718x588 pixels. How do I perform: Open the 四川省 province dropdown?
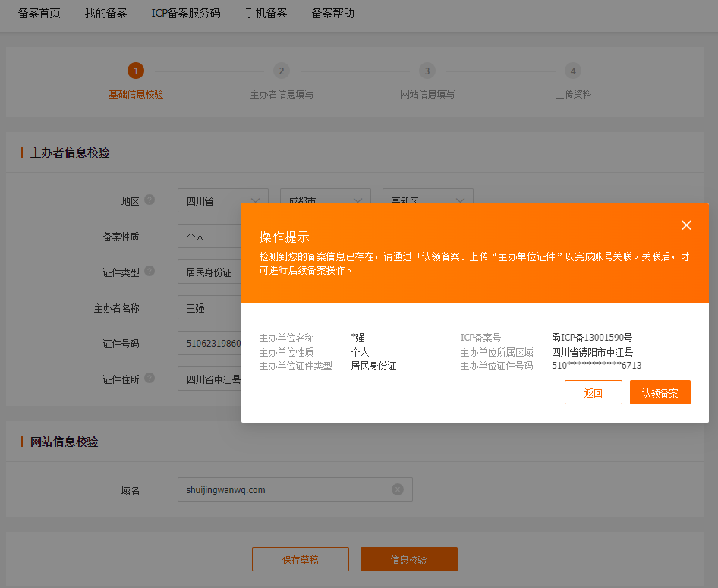click(222, 201)
